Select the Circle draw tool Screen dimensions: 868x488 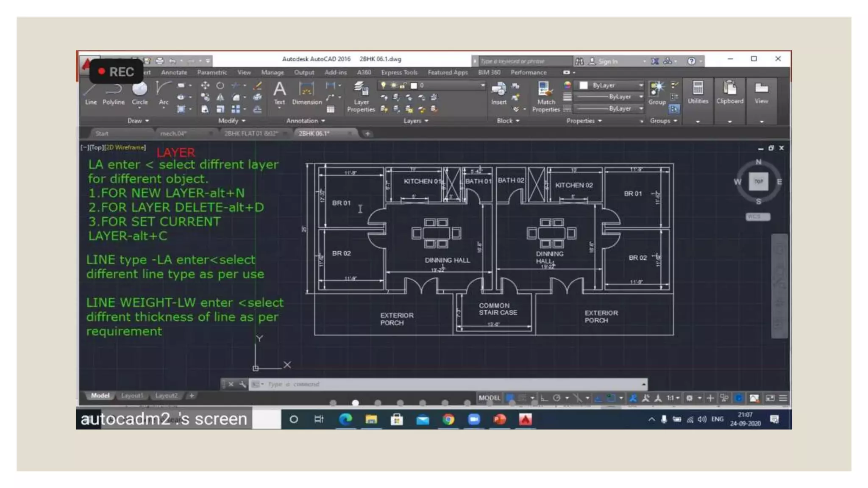point(139,93)
